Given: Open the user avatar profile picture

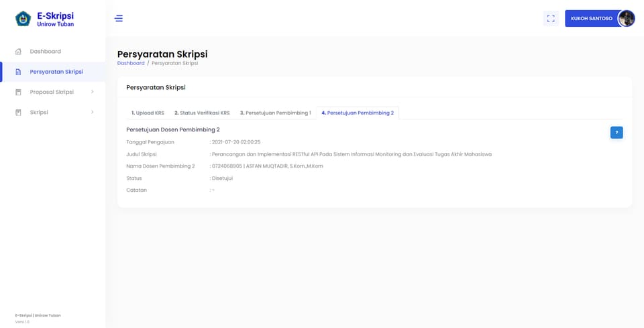Looking at the screenshot, I should [627, 19].
